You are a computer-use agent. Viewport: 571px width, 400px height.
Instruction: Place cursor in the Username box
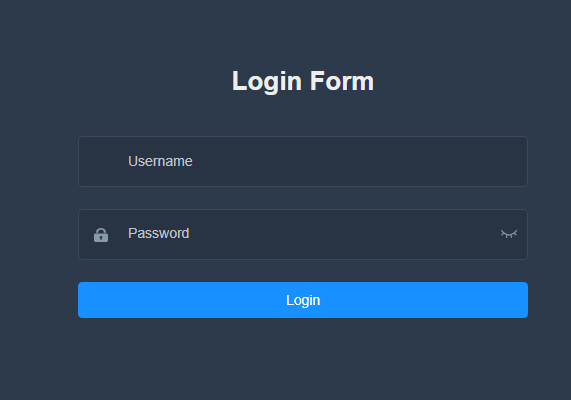(303, 161)
